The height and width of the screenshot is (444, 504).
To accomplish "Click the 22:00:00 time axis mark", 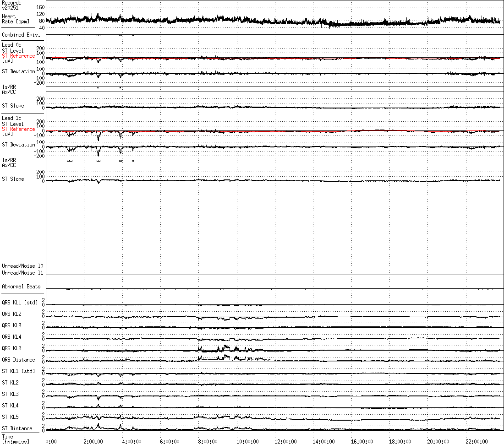I will 477,441.
